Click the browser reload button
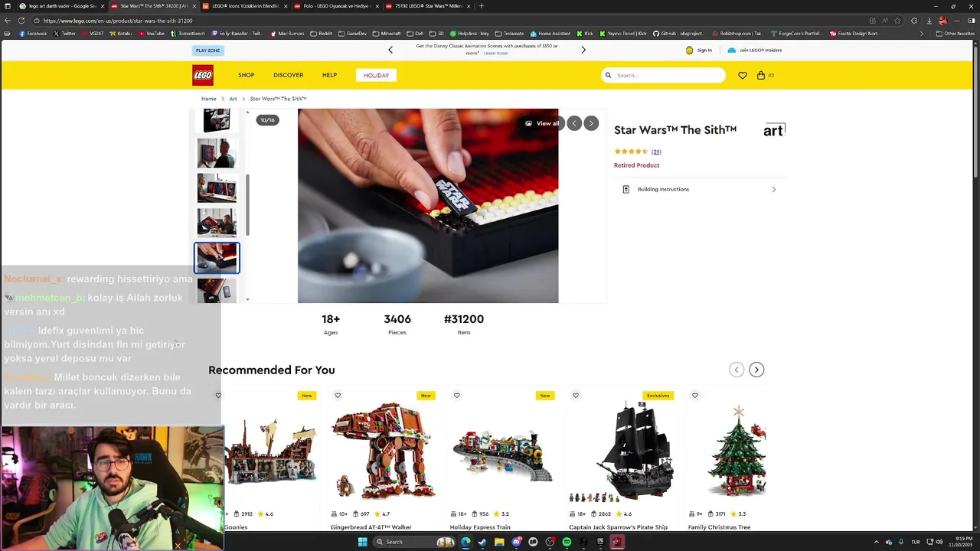The height and width of the screenshot is (551, 980). [x=21, y=21]
